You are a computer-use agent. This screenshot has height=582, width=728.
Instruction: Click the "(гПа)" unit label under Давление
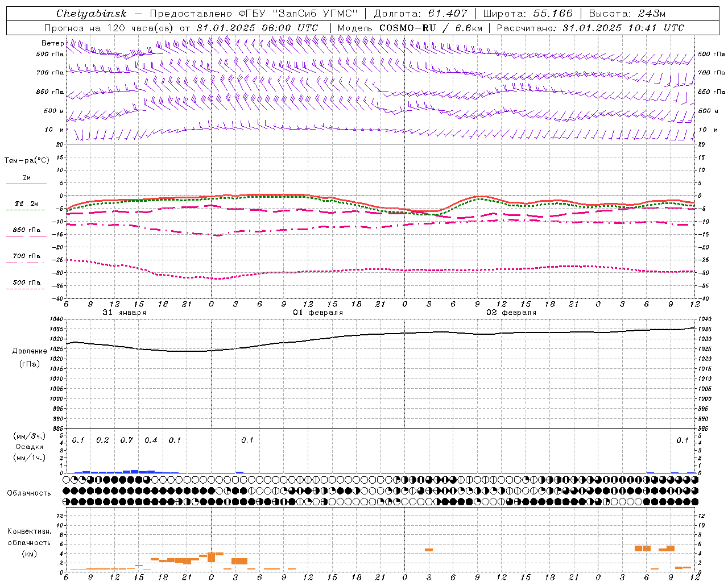click(x=30, y=364)
